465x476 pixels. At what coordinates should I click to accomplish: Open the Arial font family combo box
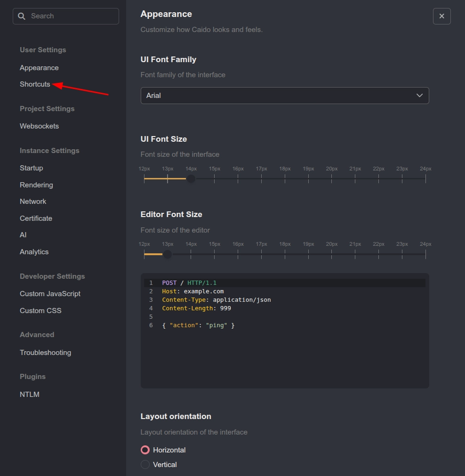point(285,96)
